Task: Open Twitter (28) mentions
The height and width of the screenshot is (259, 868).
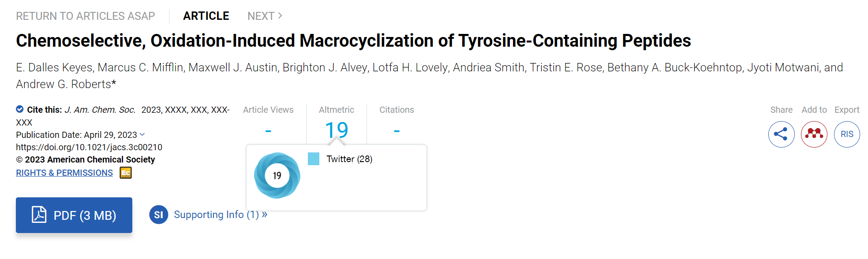Action: tap(349, 159)
